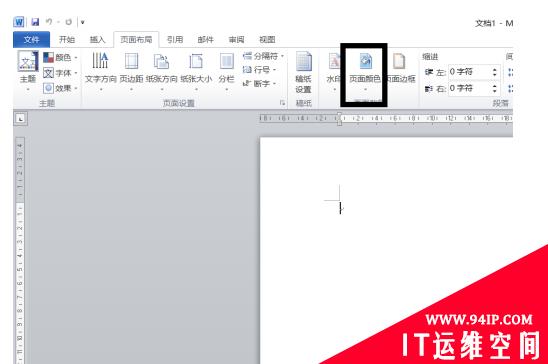The height and width of the screenshot is (364, 548).
Task: Open the theme 字体 fonts dropdown
Action: pyautogui.click(x=60, y=73)
